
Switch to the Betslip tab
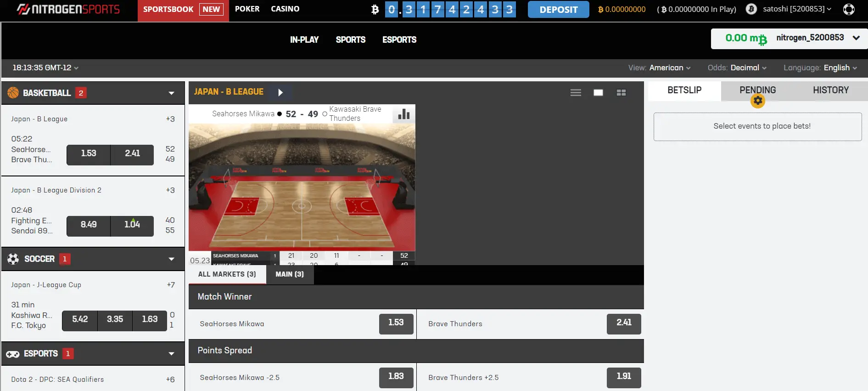pyautogui.click(x=684, y=91)
